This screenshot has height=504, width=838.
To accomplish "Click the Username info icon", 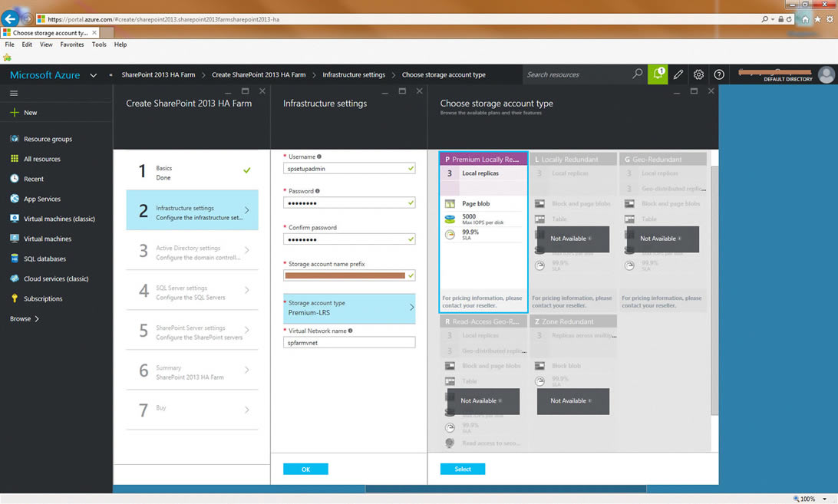I will tap(319, 156).
